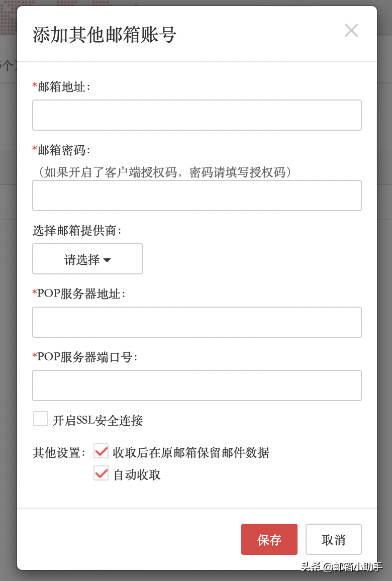
Task: Cancel with the 取消 button
Action: [334, 539]
